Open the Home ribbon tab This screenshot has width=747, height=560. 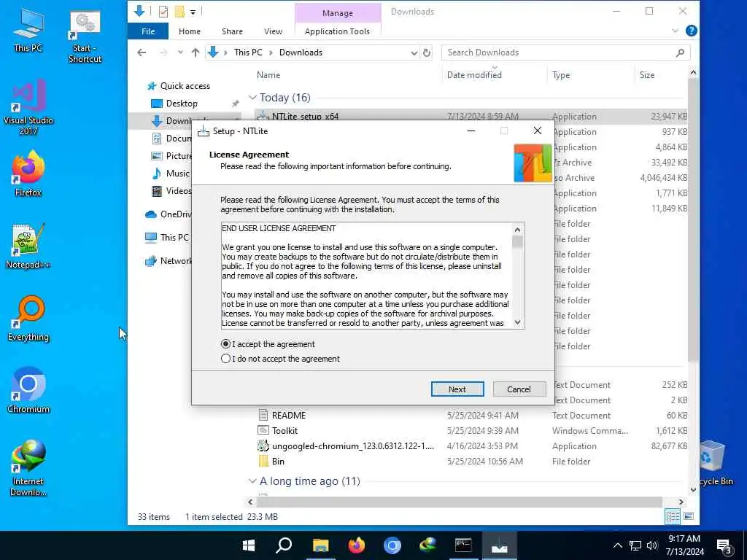(190, 31)
